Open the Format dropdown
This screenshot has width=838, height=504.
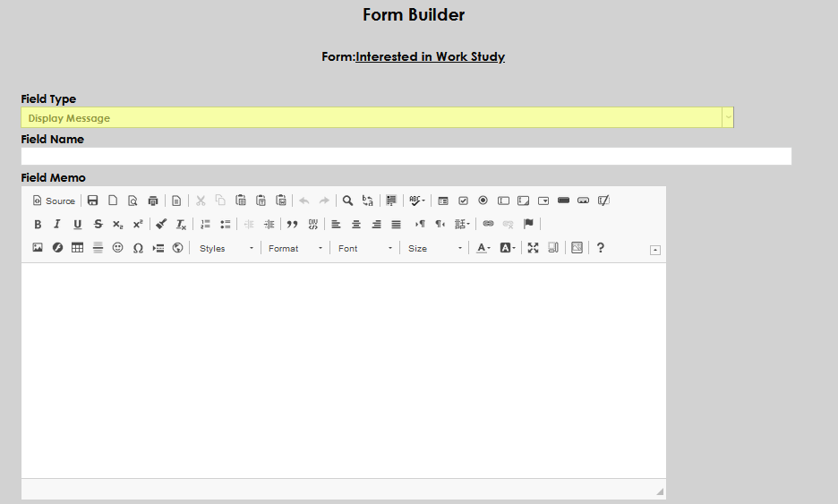(295, 248)
